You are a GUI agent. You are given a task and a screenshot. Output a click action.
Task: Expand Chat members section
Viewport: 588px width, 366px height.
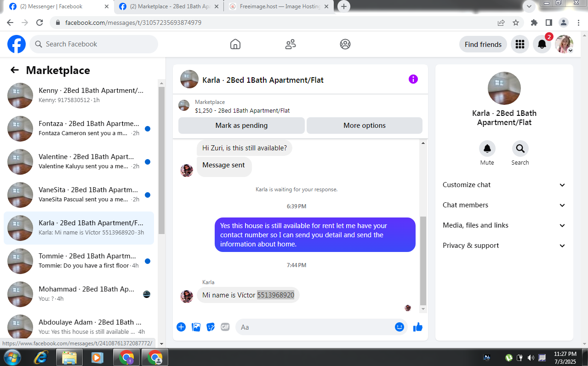click(x=504, y=205)
